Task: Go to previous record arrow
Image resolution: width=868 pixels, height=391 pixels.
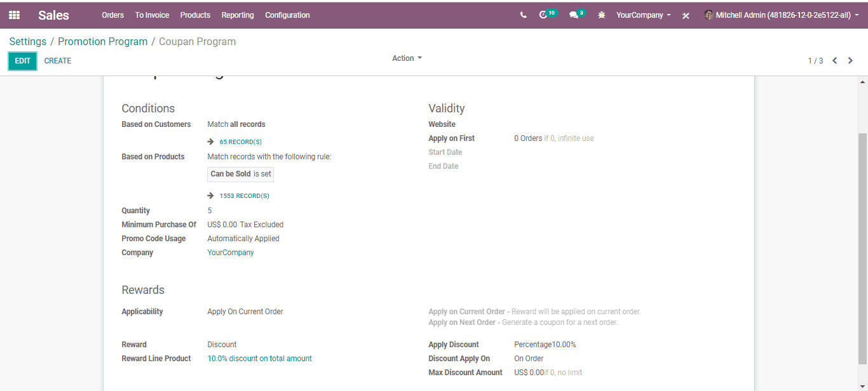Action: (835, 61)
